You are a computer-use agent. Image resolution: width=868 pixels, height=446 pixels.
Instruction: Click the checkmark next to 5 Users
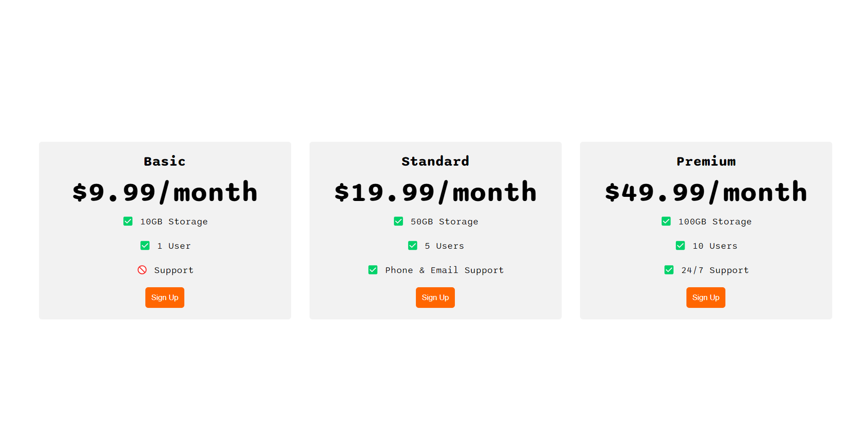(412, 245)
